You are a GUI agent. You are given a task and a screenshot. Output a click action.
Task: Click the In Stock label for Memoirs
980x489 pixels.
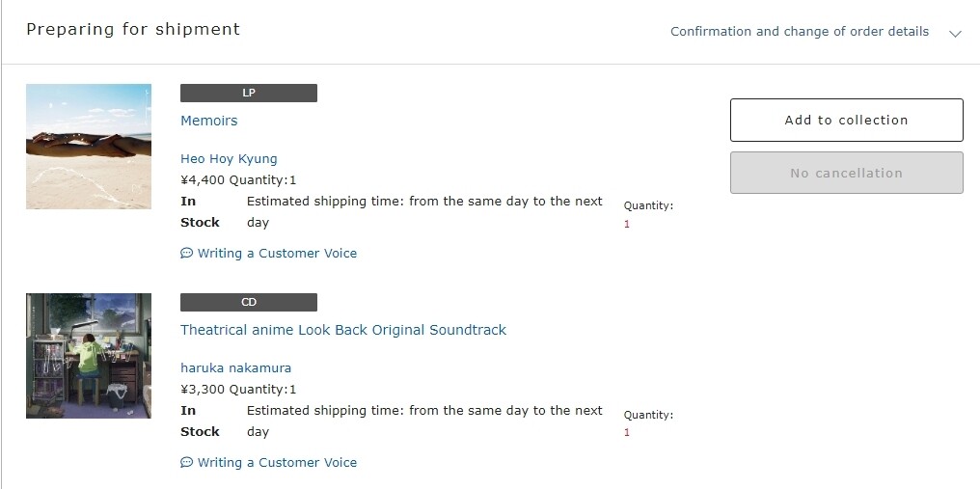click(x=200, y=212)
